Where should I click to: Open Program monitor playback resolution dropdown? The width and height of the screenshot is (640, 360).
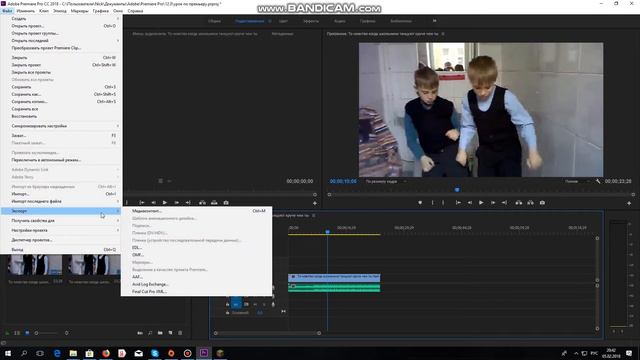[577, 181]
